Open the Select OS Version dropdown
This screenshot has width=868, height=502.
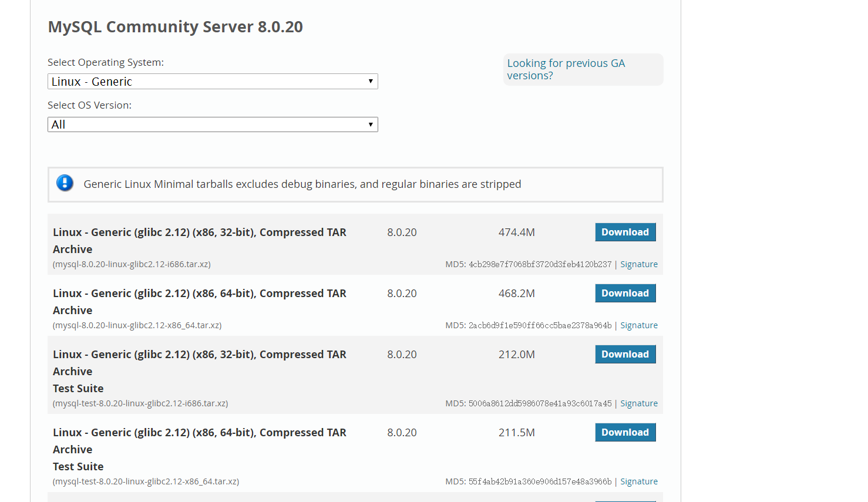[x=213, y=124]
